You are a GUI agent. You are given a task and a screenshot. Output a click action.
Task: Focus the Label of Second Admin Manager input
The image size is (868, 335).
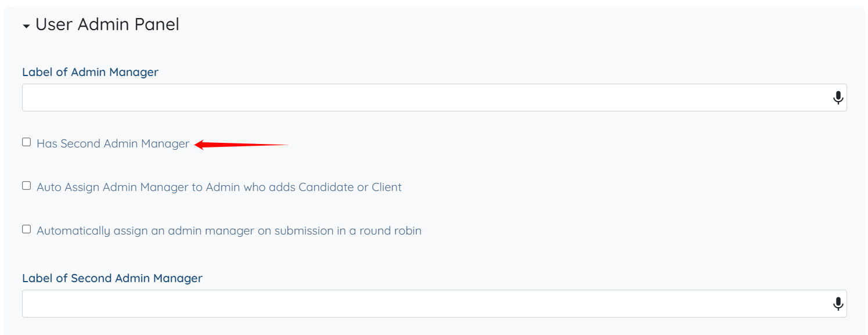pos(424,304)
